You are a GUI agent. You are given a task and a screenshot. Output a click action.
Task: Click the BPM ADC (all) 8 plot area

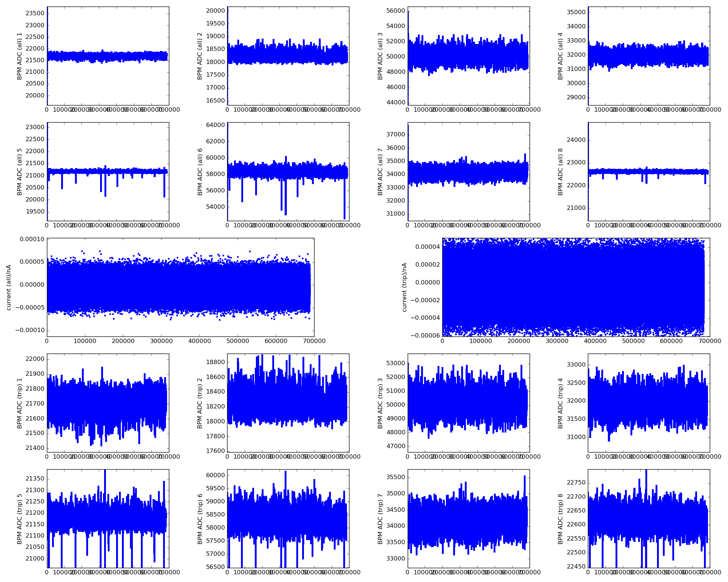(649, 171)
